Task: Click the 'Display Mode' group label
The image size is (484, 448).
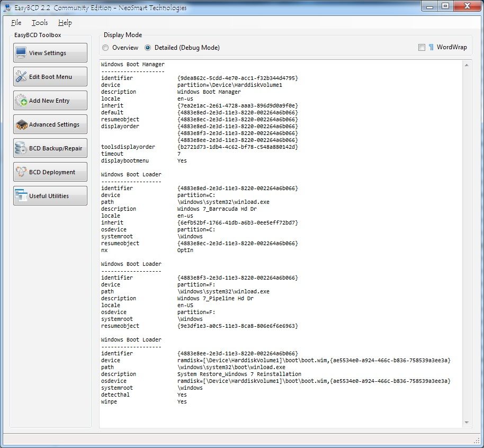Action: pyautogui.click(x=123, y=35)
